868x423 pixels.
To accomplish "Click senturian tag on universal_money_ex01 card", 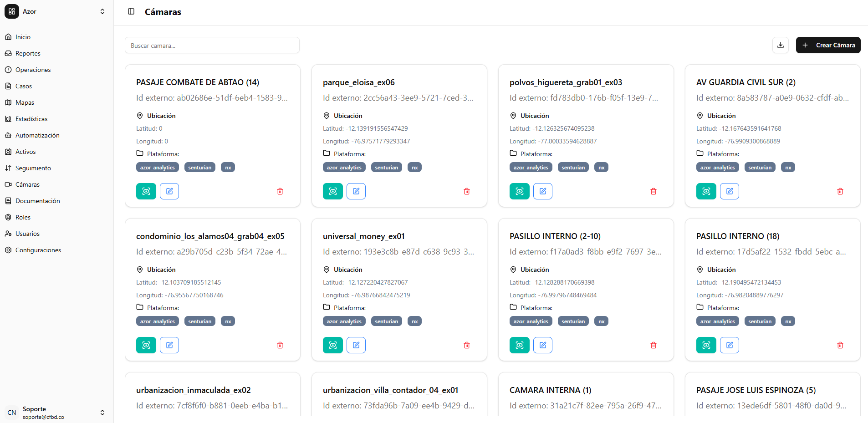I will tap(387, 321).
